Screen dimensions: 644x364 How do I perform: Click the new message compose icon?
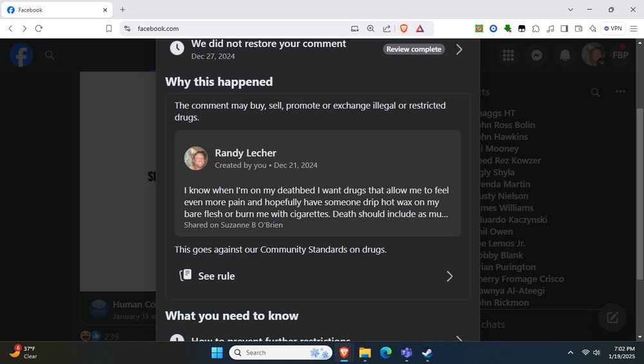[x=613, y=317]
